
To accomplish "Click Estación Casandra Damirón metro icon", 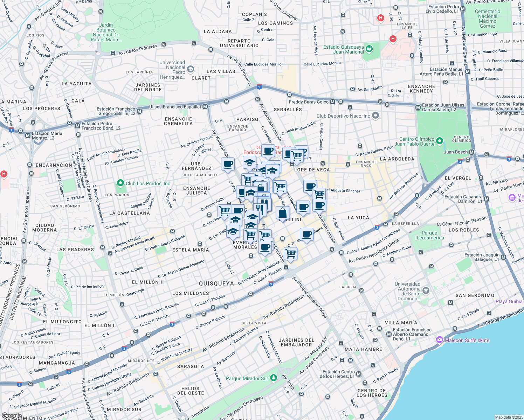I will [x=487, y=199].
